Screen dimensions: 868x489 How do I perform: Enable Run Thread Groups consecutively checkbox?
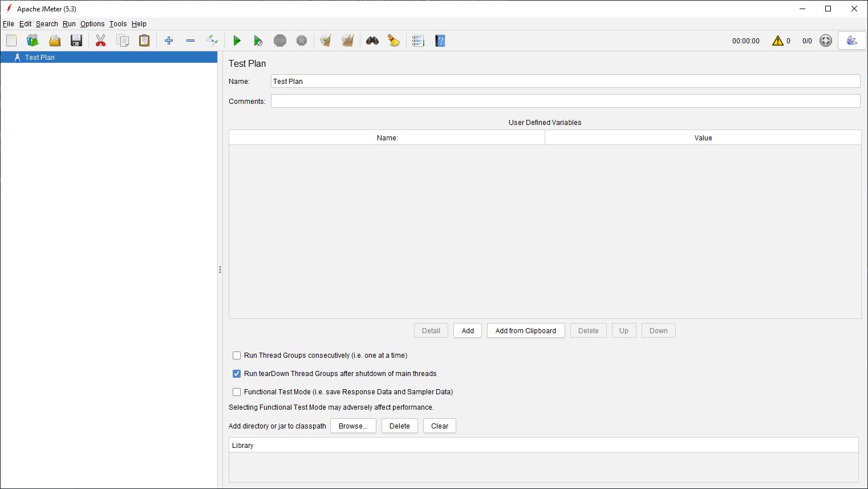coord(237,355)
